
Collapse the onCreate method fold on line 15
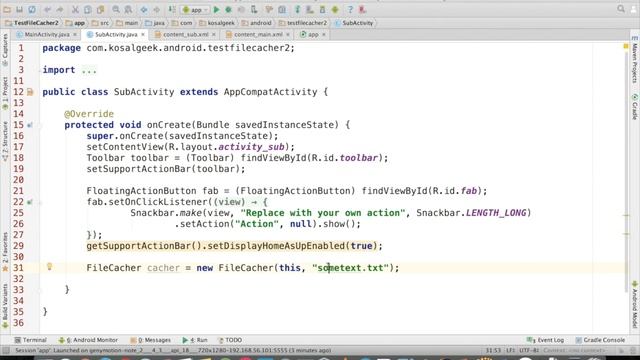pos(40,125)
